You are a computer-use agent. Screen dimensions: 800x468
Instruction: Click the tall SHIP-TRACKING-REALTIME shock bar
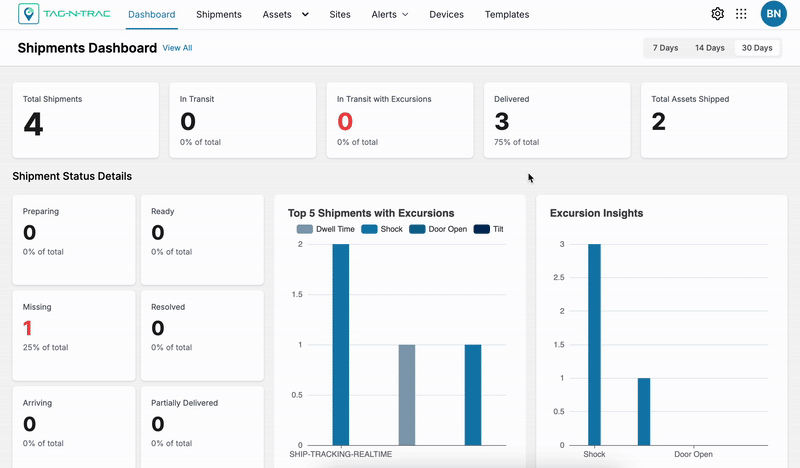341,344
